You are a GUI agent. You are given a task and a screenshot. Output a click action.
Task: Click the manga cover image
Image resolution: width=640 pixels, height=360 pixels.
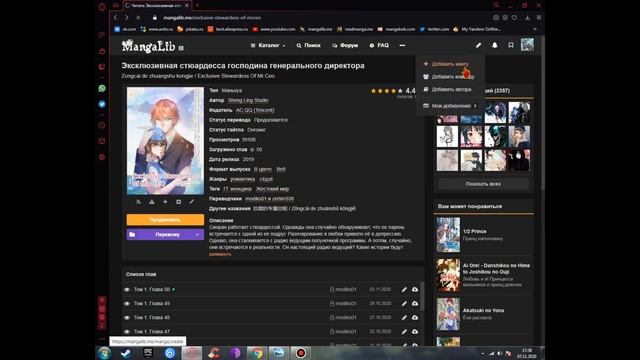tap(165, 141)
